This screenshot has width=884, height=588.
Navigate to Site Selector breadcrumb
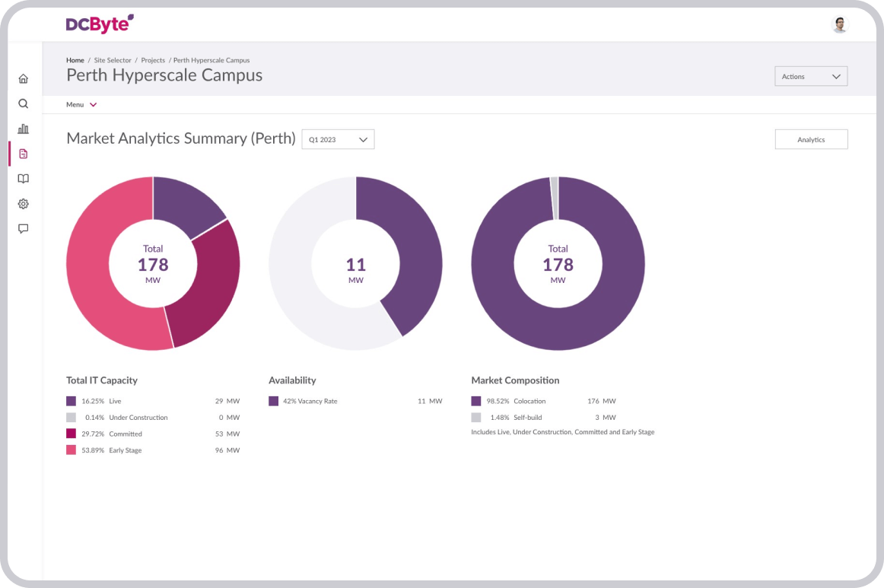click(x=113, y=60)
